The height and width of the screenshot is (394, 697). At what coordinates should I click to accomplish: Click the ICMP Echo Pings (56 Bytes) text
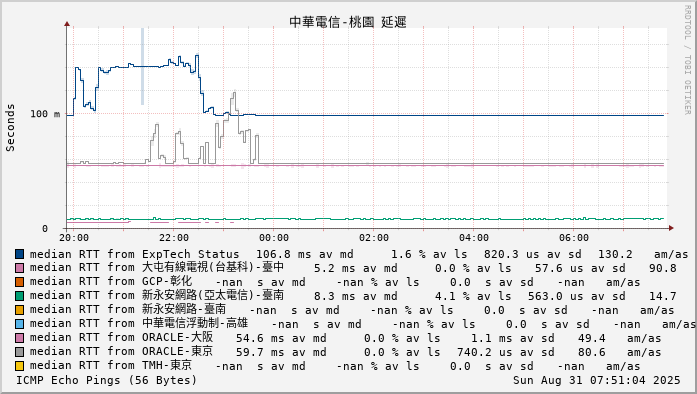tap(106, 380)
